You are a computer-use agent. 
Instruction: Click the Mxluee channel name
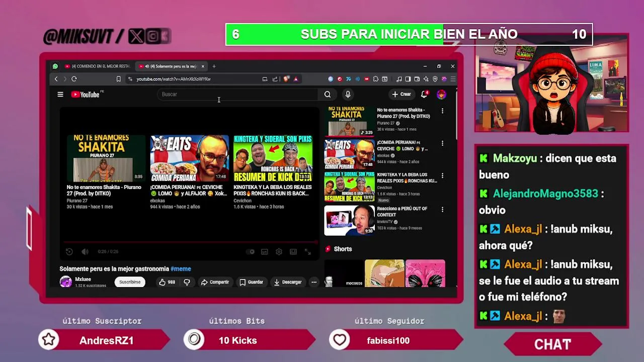[x=83, y=279]
